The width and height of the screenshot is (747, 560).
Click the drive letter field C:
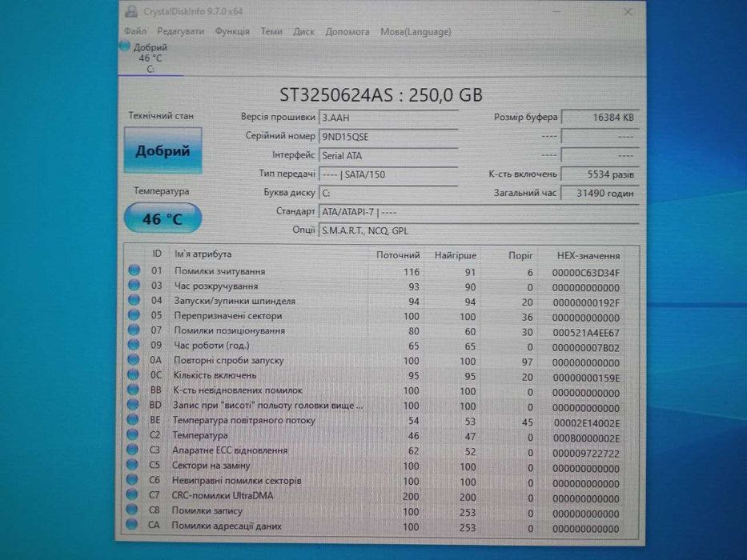click(388, 193)
